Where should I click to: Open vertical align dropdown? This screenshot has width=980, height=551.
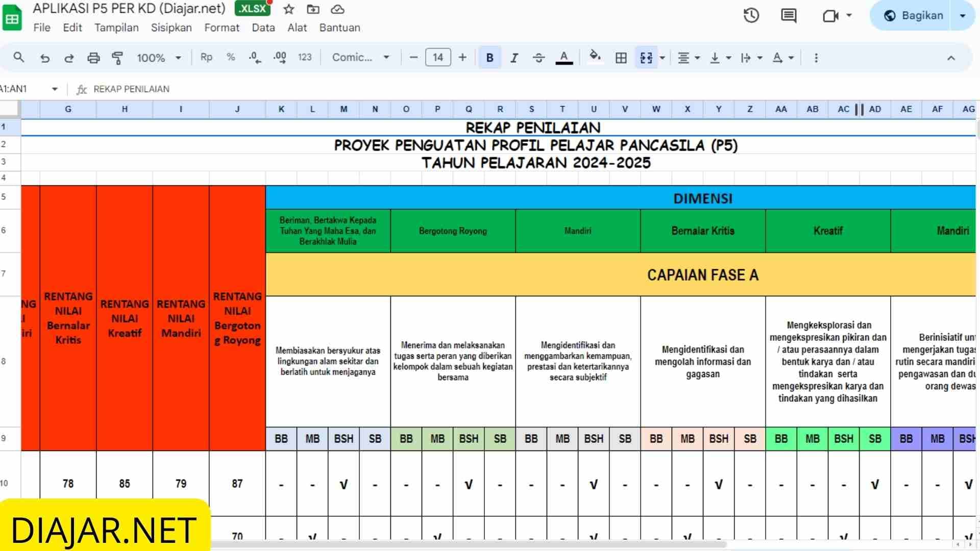(x=720, y=58)
